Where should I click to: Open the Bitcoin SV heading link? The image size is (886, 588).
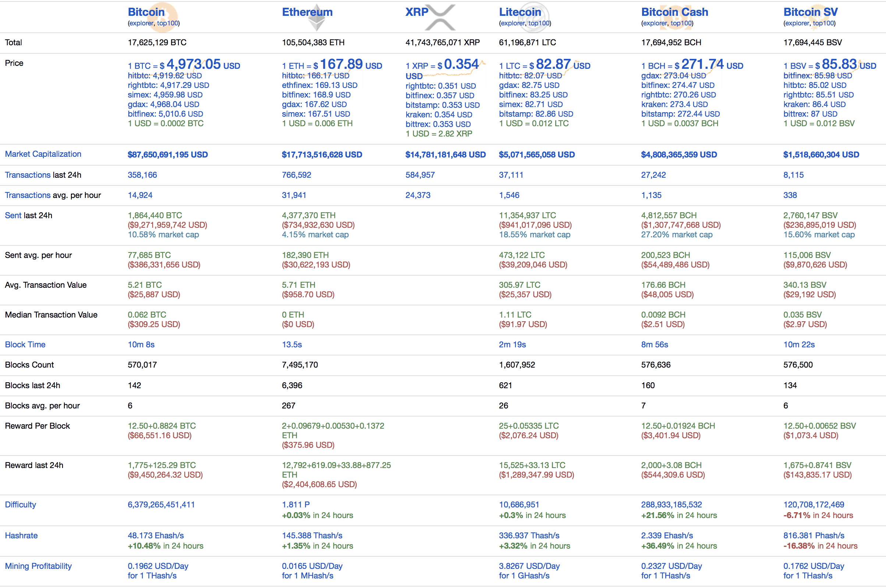(x=810, y=12)
